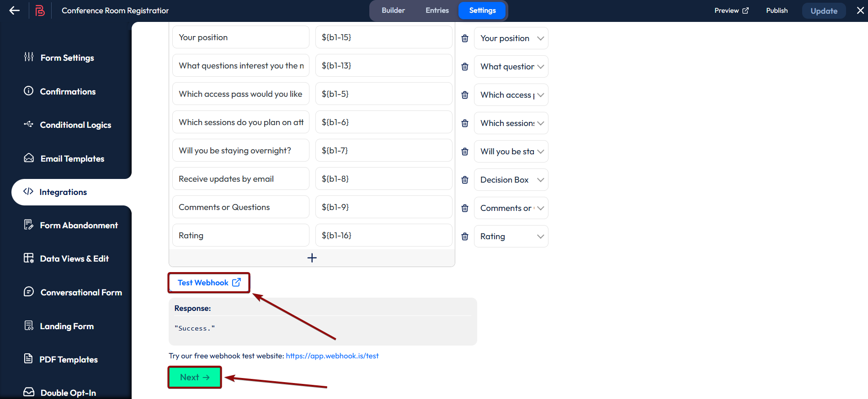Click the Conditional Logics icon
This screenshot has height=399, width=868.
pyautogui.click(x=29, y=124)
